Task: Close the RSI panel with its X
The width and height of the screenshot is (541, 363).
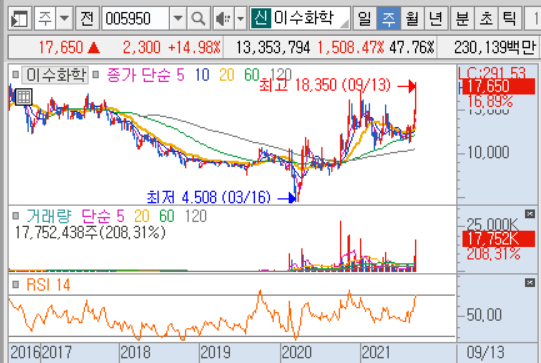Action: click(x=530, y=283)
